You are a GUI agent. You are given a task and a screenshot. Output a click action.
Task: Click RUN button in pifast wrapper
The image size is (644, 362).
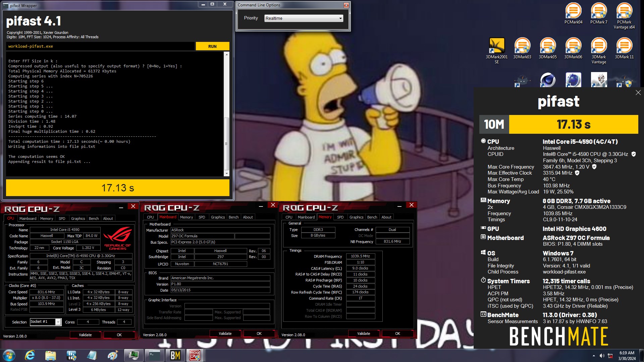click(212, 46)
